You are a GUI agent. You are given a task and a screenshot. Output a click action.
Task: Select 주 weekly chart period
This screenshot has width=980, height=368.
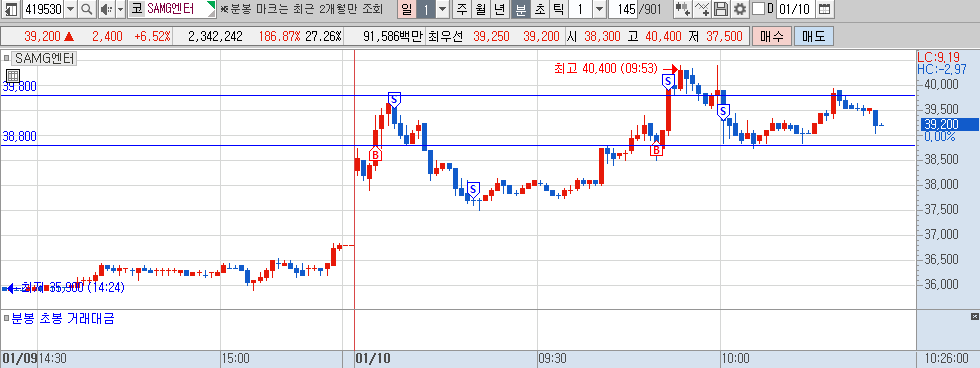tap(462, 9)
